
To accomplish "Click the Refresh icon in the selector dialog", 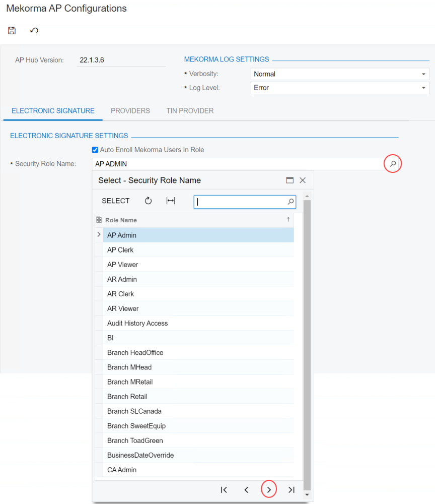I will tap(148, 201).
